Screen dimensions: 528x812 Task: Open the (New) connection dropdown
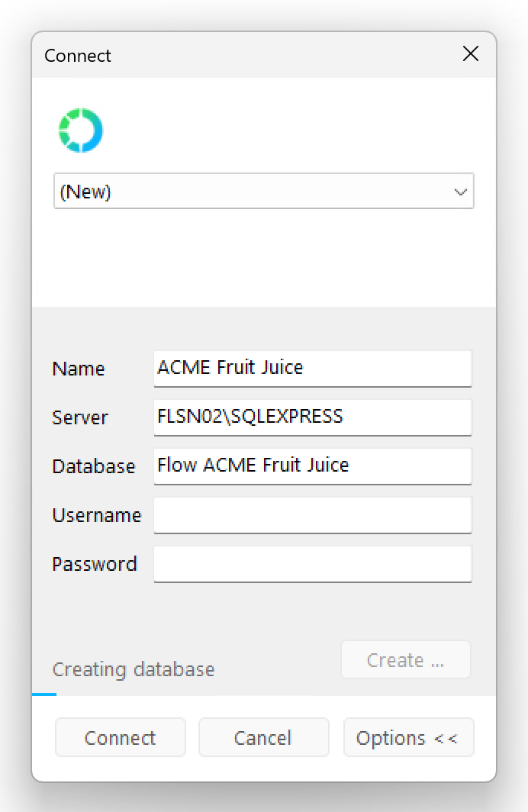[x=263, y=191]
